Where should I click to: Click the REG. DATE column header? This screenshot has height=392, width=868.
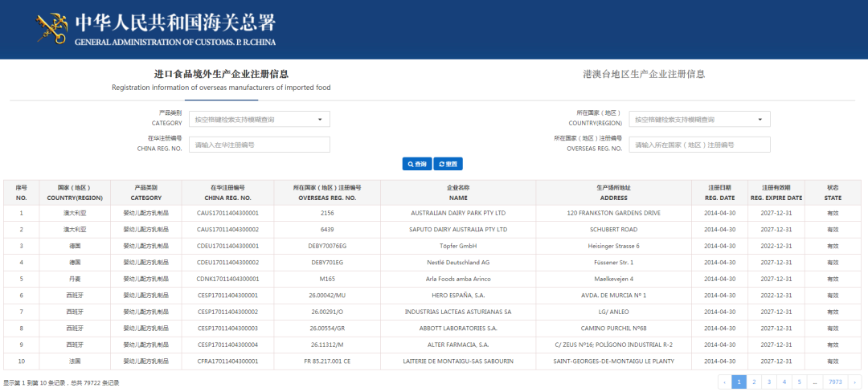(x=719, y=193)
